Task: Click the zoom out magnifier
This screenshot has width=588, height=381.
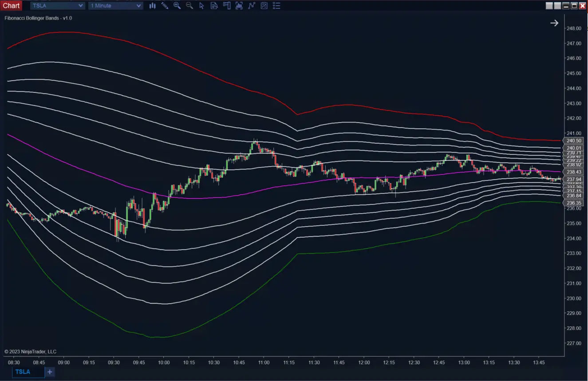Action: pyautogui.click(x=189, y=6)
